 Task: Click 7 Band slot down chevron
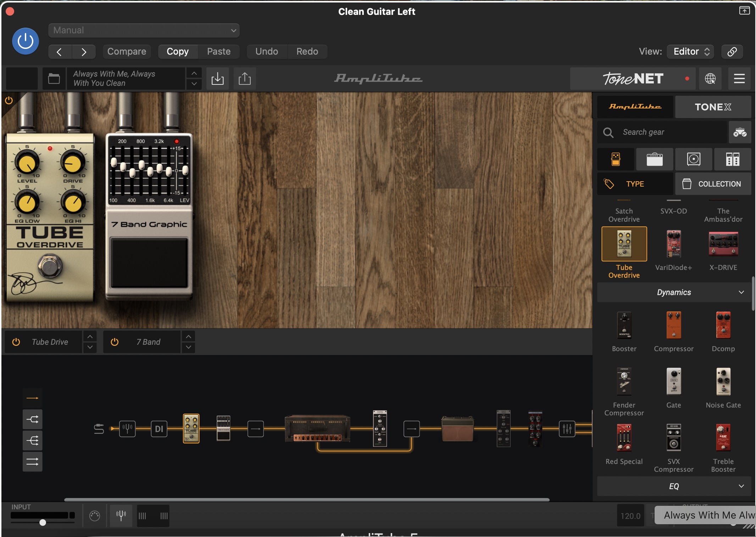point(189,347)
